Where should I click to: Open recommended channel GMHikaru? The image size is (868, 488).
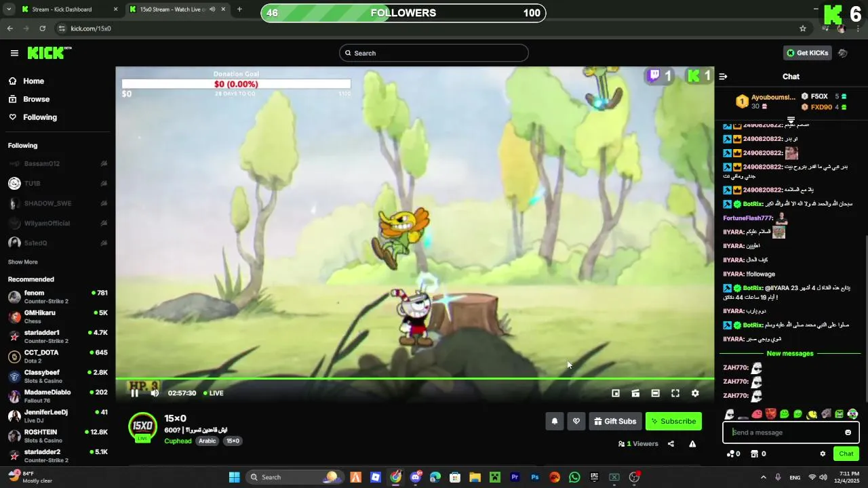[x=58, y=317]
